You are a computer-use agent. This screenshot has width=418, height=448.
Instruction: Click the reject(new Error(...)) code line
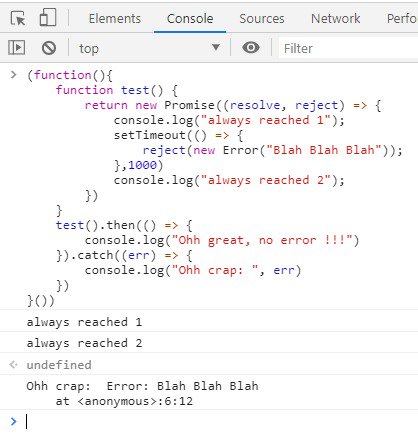pyautogui.click(x=273, y=150)
